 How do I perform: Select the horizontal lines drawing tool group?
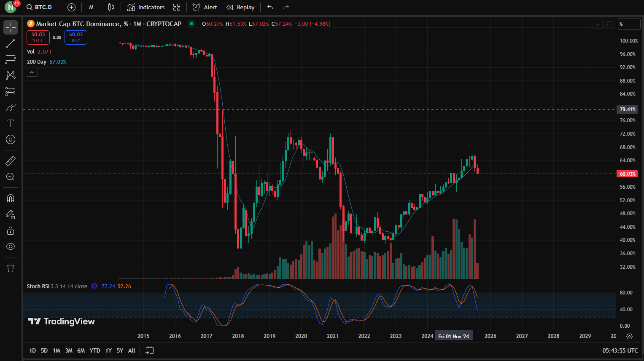pos(11,59)
